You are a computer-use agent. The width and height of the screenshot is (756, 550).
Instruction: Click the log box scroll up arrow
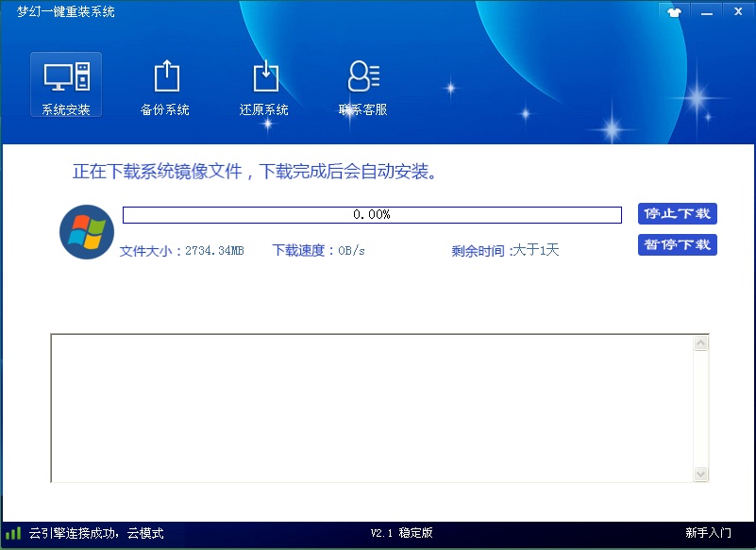tap(700, 342)
